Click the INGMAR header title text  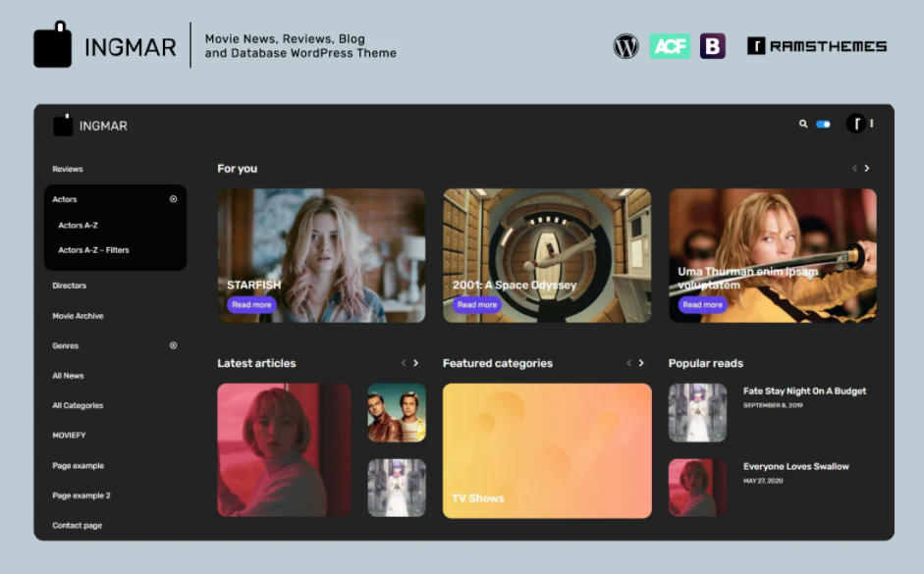pyautogui.click(x=103, y=126)
